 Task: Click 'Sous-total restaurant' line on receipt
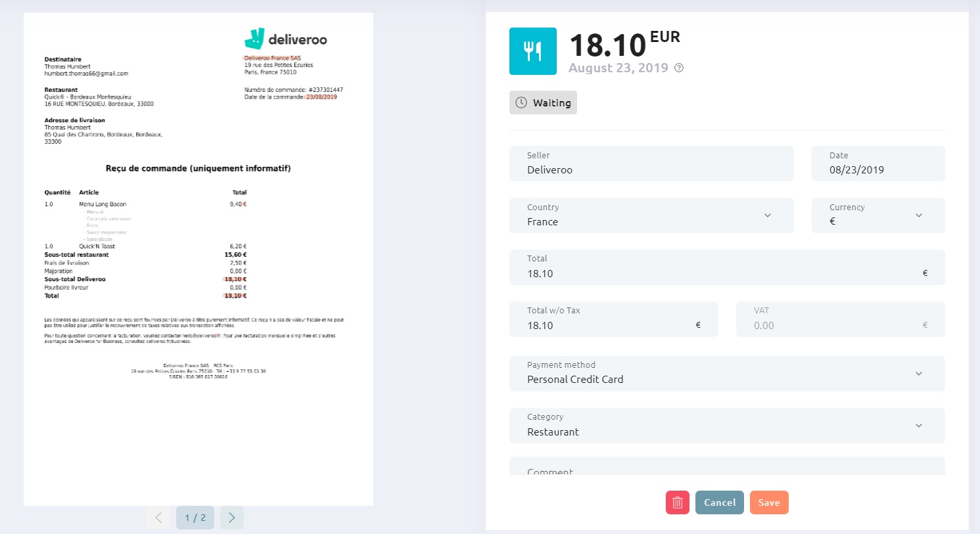tap(145, 254)
